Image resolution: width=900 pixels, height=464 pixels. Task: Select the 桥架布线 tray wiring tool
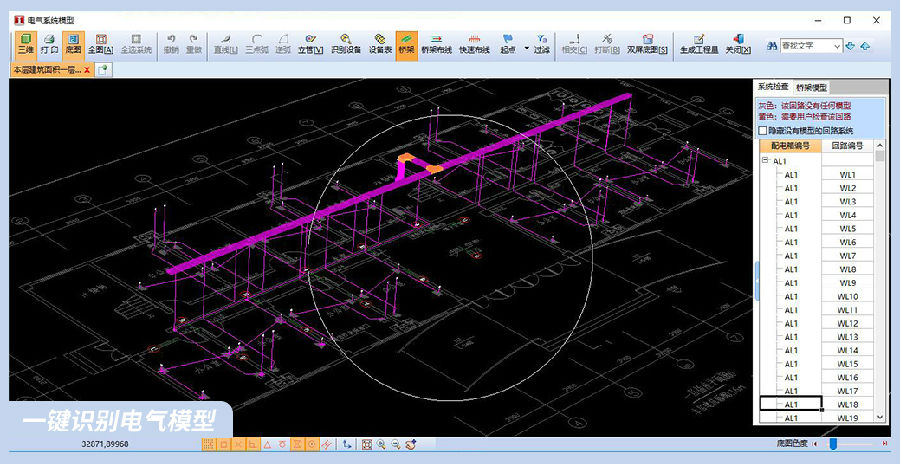click(436, 44)
